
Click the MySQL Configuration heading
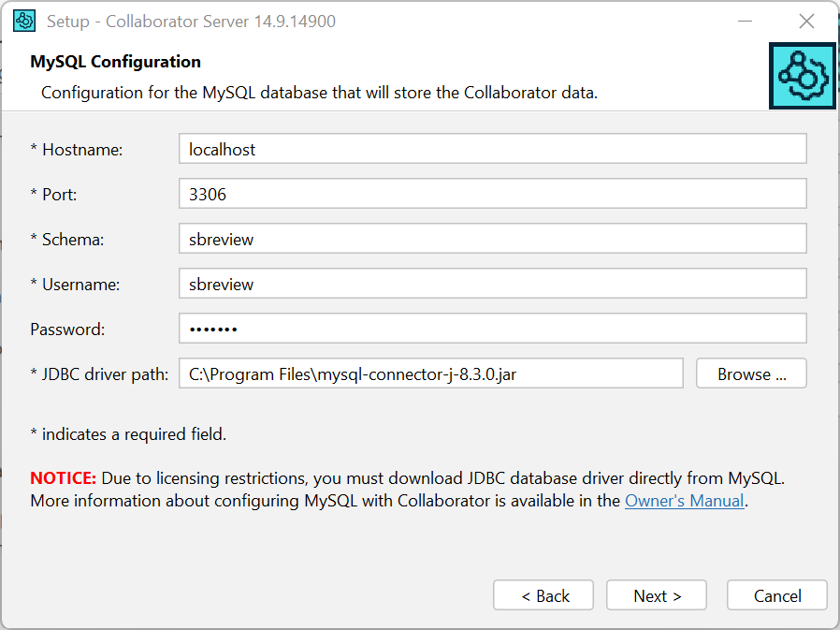tap(112, 61)
